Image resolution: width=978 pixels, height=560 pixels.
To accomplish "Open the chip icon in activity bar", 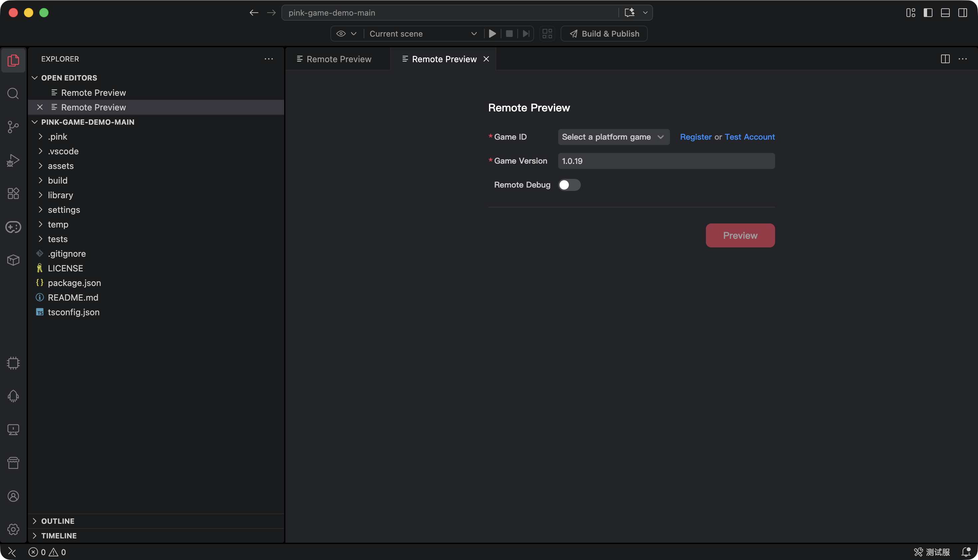I will click(13, 363).
